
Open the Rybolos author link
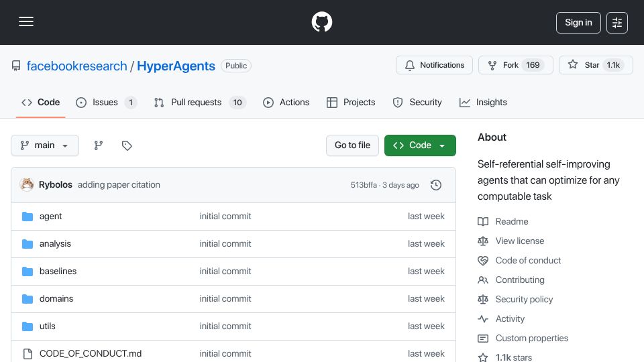click(x=56, y=185)
